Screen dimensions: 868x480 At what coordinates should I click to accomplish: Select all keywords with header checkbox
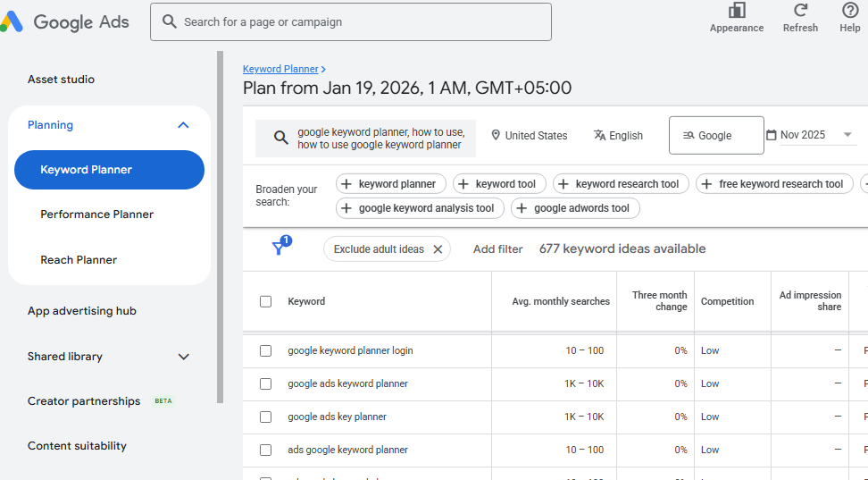pyautogui.click(x=265, y=301)
